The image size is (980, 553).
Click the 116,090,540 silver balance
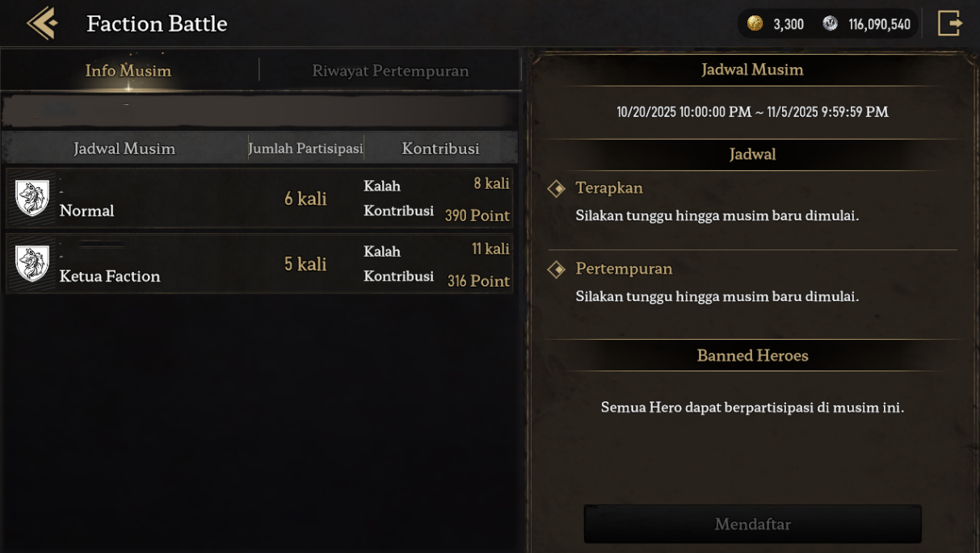tap(879, 24)
